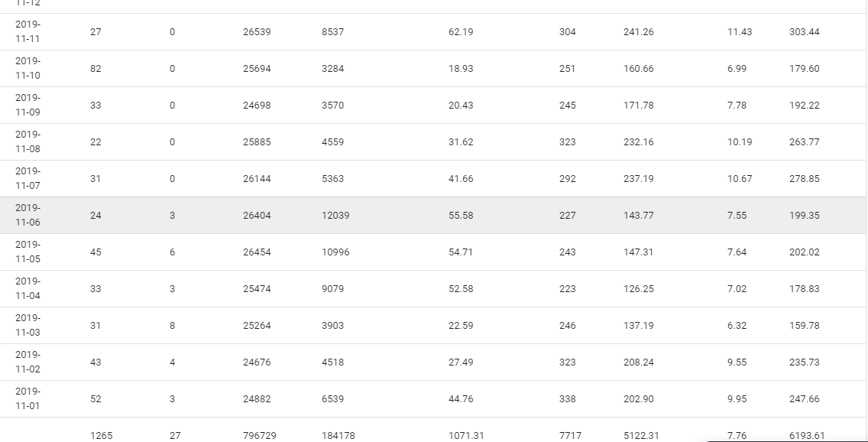
Task: Click the 62.19 value cell
Action: click(x=461, y=32)
